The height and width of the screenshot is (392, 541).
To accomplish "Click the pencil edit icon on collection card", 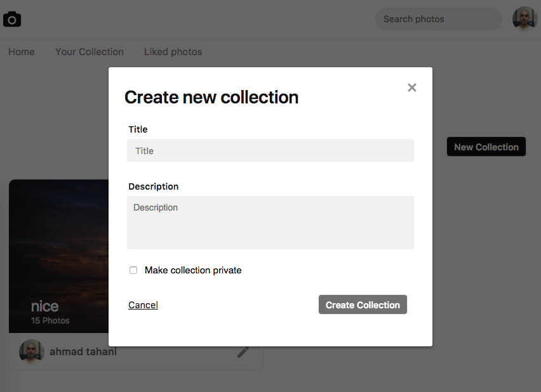I will pos(243,352).
